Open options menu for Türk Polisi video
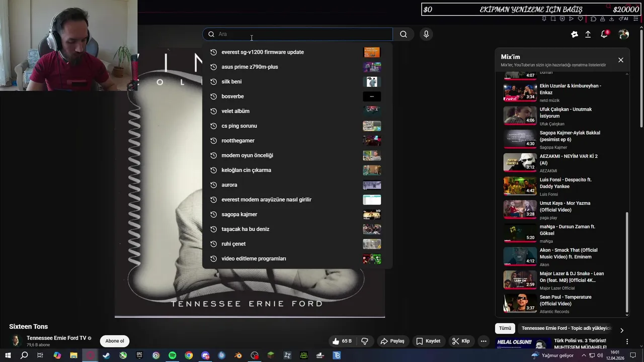This screenshot has width=644, height=362. point(627,342)
